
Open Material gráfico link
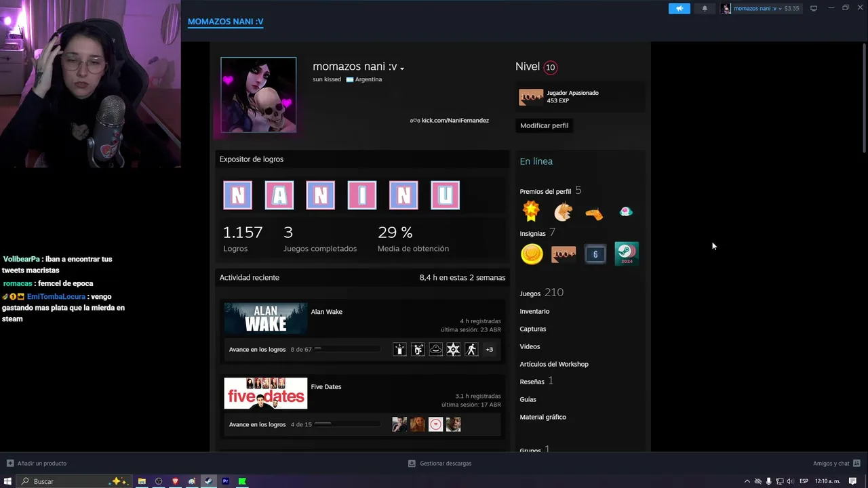[542, 417]
